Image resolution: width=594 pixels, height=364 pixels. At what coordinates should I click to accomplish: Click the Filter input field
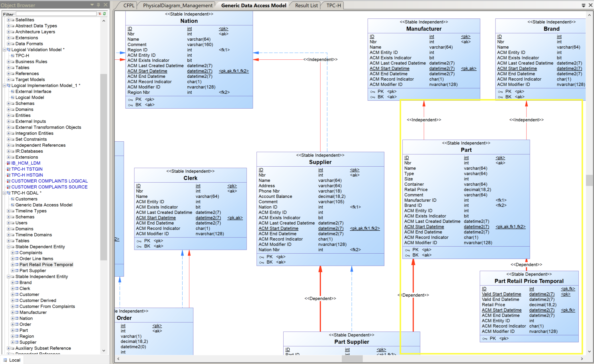click(x=56, y=14)
